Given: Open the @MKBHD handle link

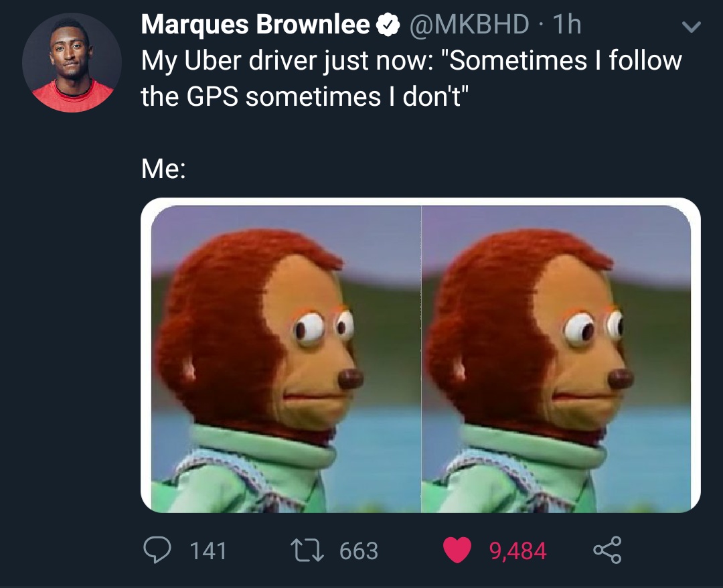Looking at the screenshot, I should click(x=469, y=24).
